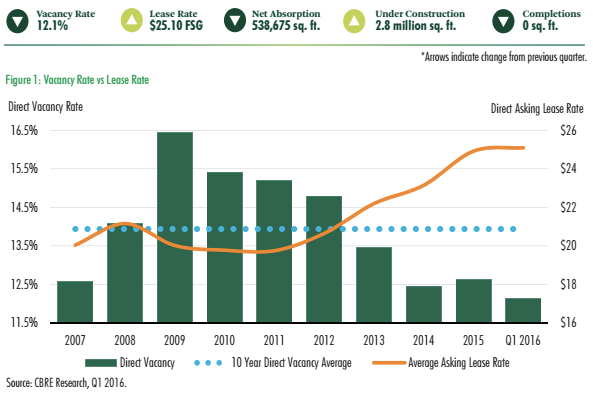Click the $22 right axis label
Image resolution: width=593 pixels, height=396 pixels.
click(x=568, y=207)
